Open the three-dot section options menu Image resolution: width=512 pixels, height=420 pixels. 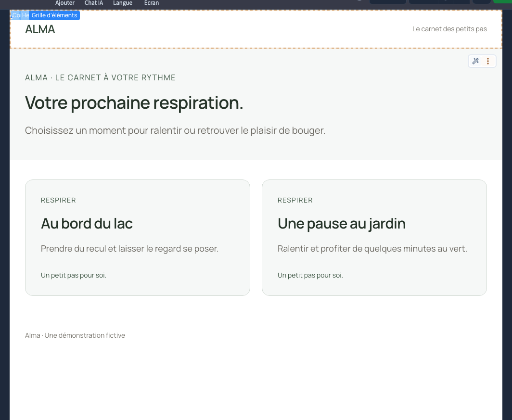488,61
